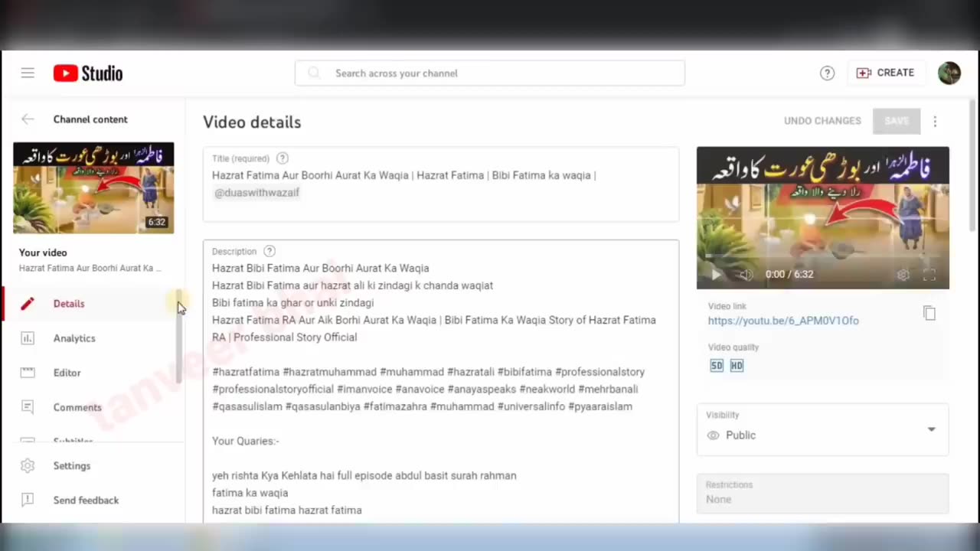Click the HD quality badge
The width and height of the screenshot is (980, 551).
pyautogui.click(x=737, y=366)
